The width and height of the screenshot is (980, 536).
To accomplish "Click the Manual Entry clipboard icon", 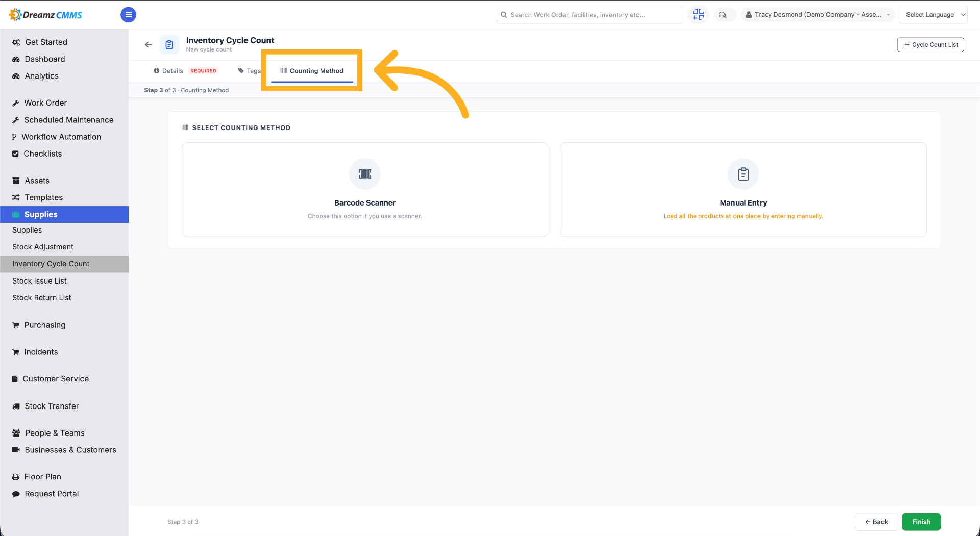I will pos(743,174).
